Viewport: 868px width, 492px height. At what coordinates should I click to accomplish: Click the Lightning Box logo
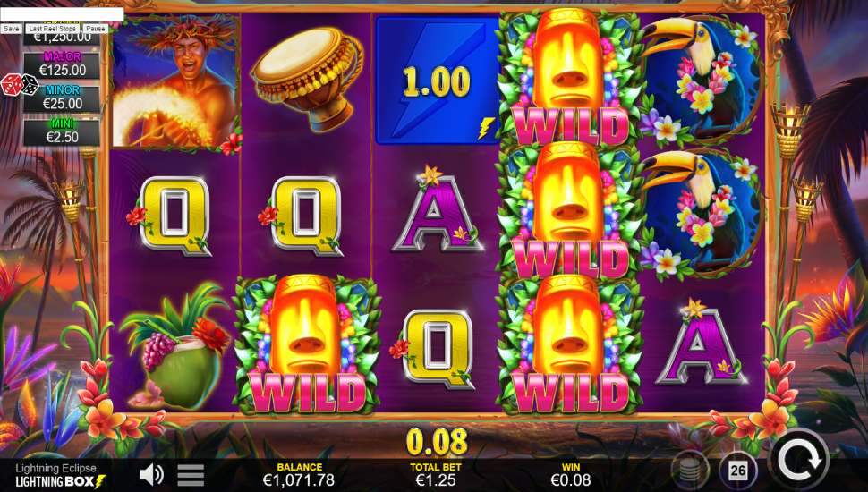click(60, 481)
